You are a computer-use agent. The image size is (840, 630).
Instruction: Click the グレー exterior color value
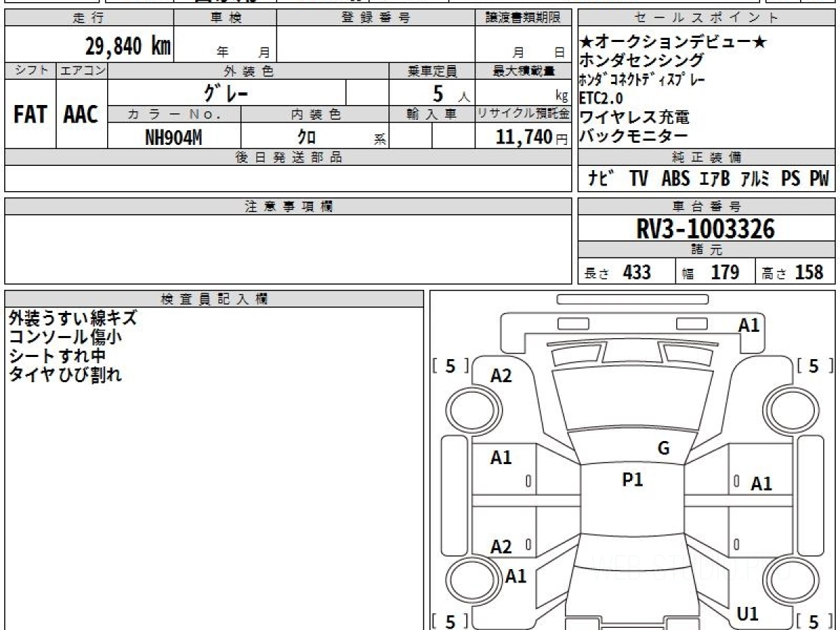[x=226, y=92]
